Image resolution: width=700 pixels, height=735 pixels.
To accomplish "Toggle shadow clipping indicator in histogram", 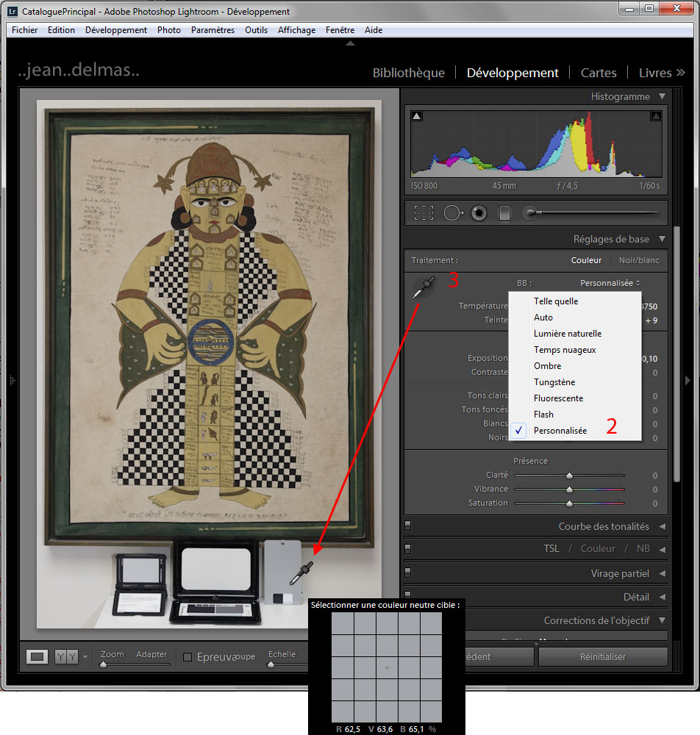I will coord(417,116).
